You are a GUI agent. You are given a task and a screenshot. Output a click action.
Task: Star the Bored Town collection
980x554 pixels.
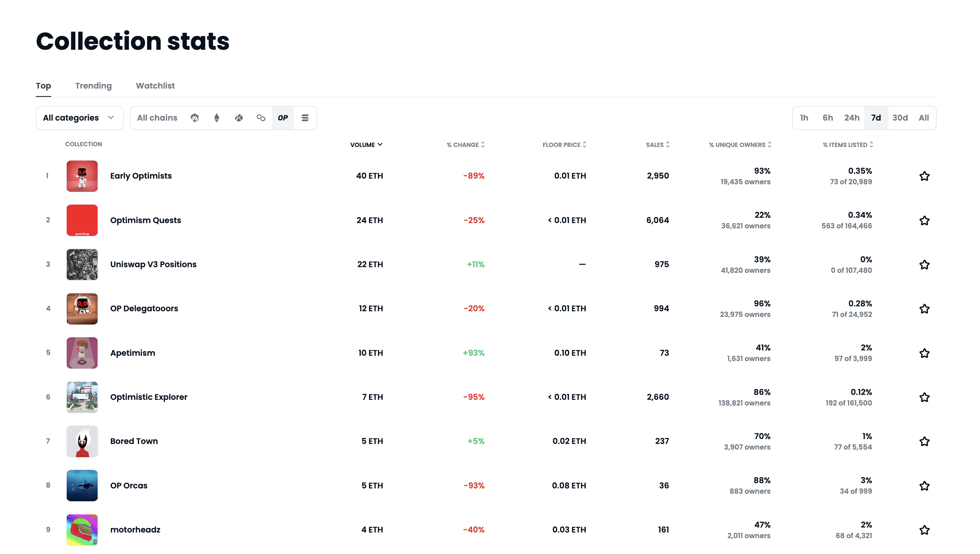(x=925, y=441)
